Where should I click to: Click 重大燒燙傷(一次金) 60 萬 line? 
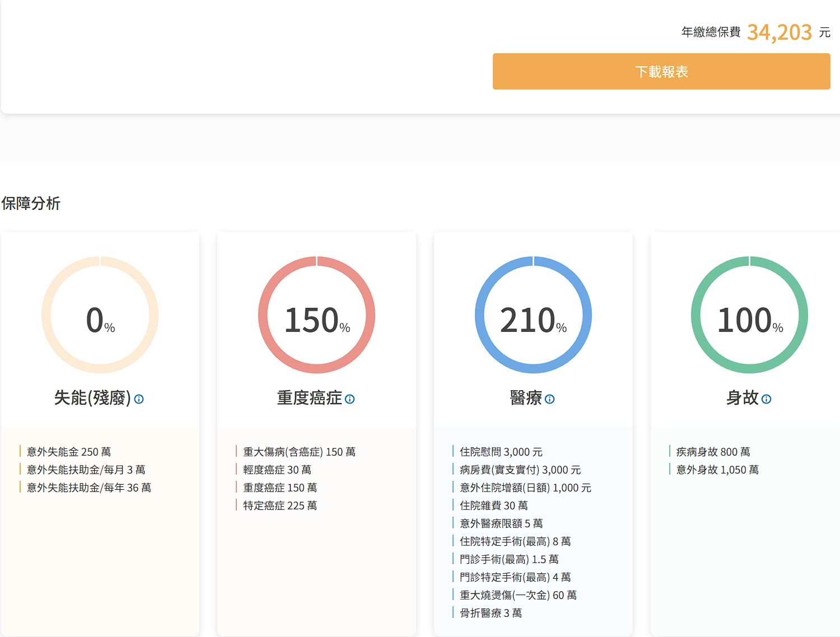coord(518,595)
